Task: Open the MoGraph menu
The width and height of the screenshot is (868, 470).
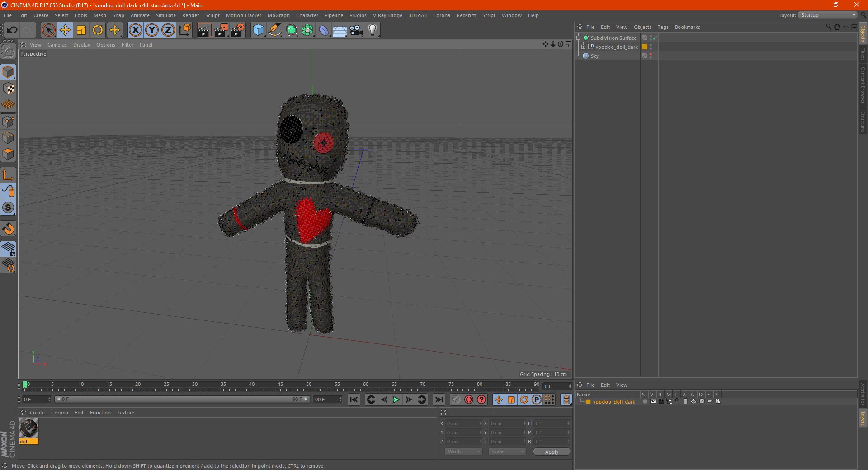Action: (278, 15)
